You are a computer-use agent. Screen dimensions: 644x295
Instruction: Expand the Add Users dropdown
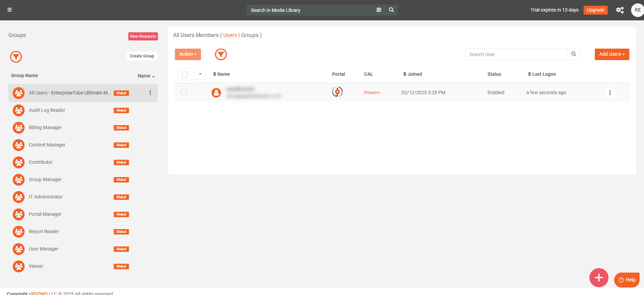pos(612,54)
